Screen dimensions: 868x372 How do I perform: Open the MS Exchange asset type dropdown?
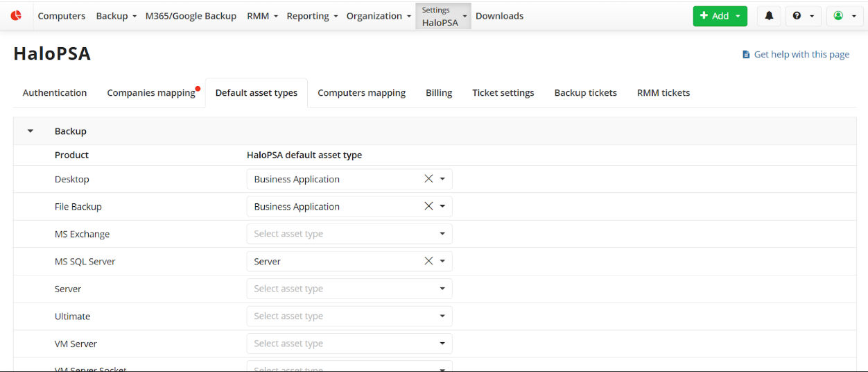point(349,234)
